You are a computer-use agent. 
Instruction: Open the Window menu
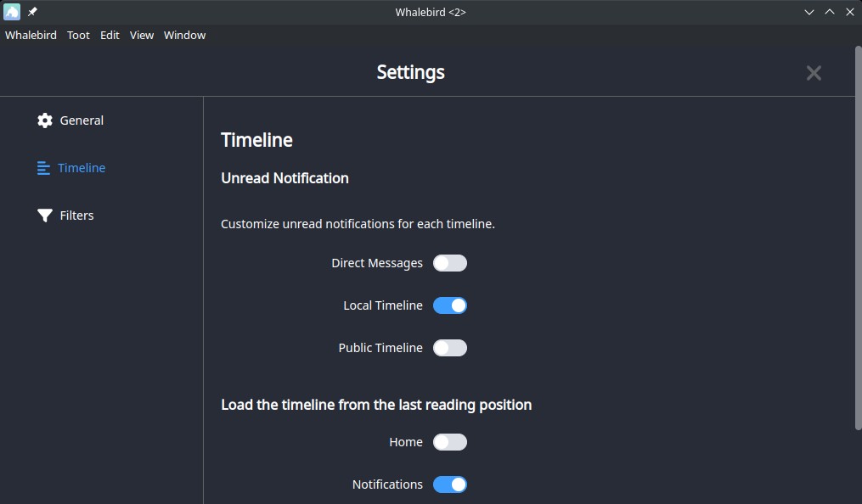(185, 35)
